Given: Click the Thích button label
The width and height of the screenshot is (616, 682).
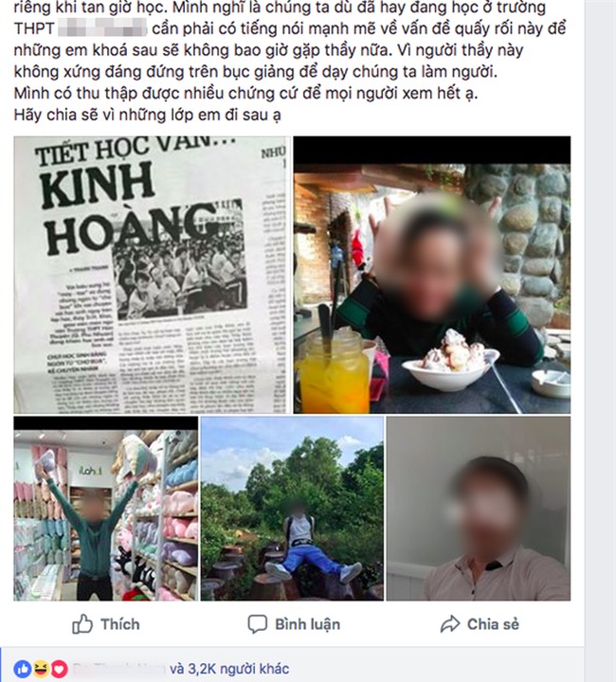Looking at the screenshot, I should click(120, 624).
